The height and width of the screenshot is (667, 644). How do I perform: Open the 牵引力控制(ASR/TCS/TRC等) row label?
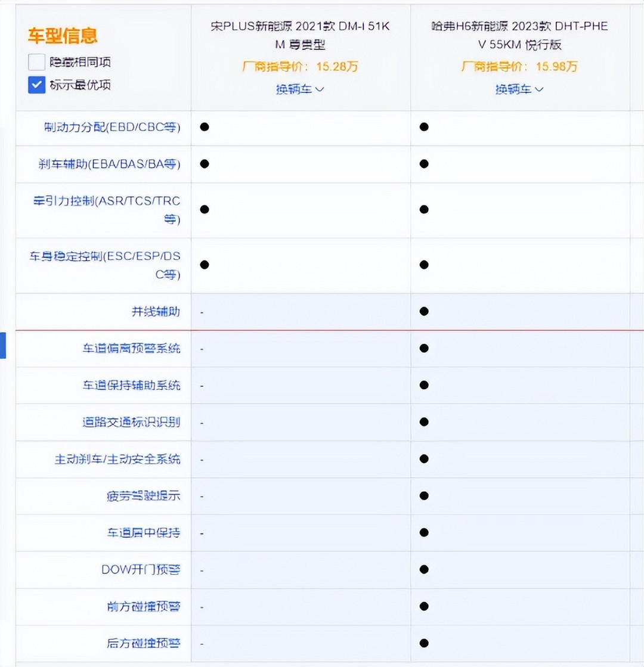tap(107, 210)
